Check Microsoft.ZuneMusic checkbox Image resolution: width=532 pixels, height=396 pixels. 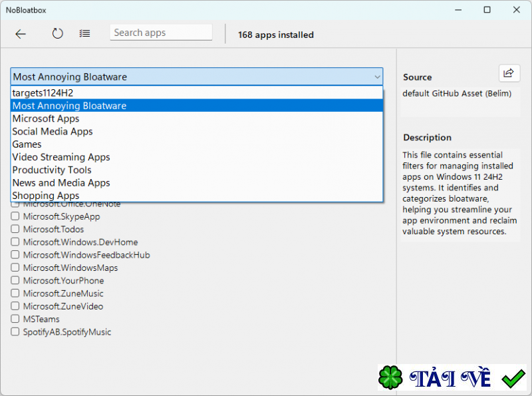tap(15, 293)
